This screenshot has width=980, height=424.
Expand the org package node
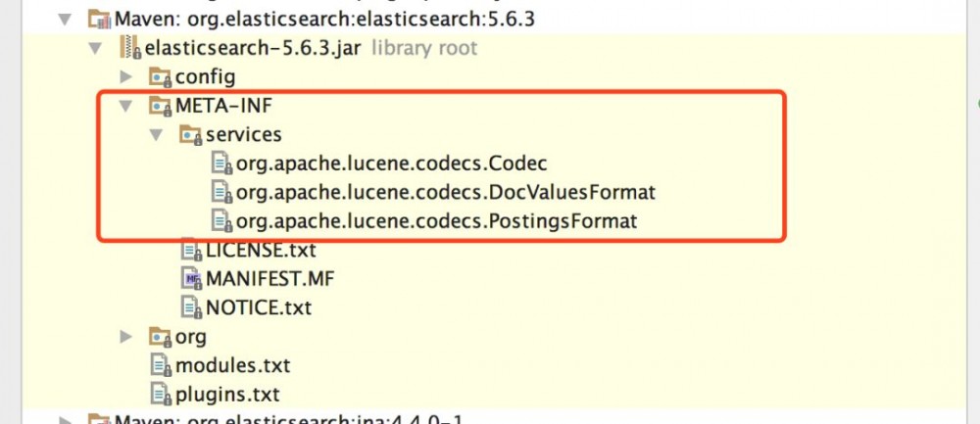tap(125, 337)
